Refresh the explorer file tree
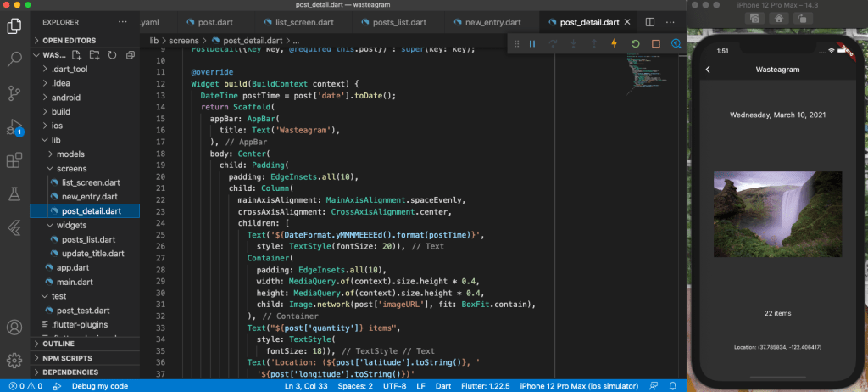The width and height of the screenshot is (868, 392). coord(111,55)
